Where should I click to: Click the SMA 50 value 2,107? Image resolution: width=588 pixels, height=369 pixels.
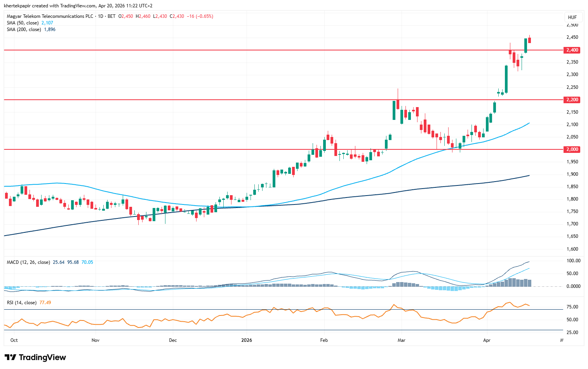[47, 23]
